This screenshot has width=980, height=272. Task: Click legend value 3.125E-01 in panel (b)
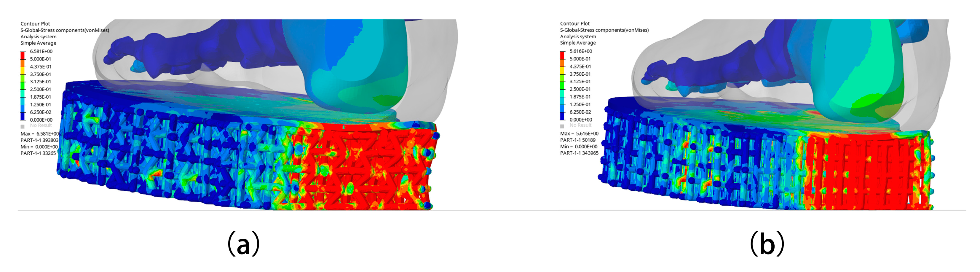click(580, 81)
